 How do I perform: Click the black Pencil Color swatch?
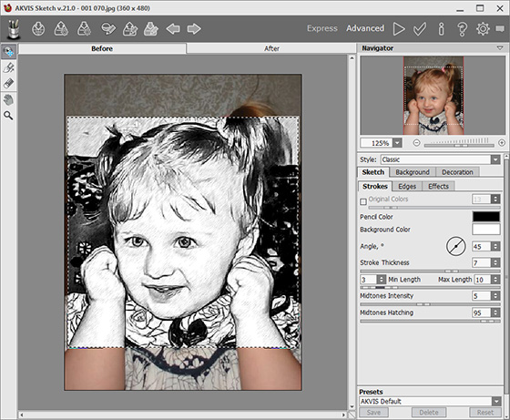486,217
